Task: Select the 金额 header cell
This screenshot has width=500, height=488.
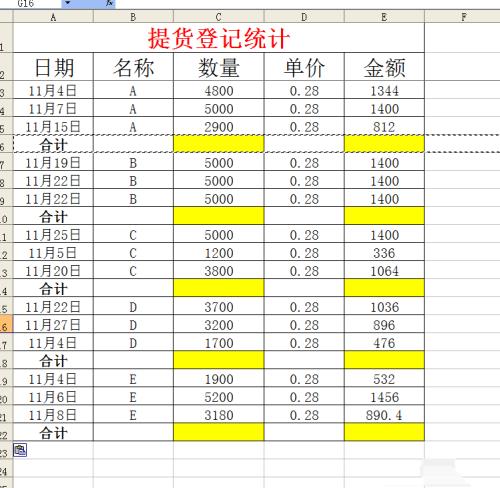Action: (x=384, y=66)
